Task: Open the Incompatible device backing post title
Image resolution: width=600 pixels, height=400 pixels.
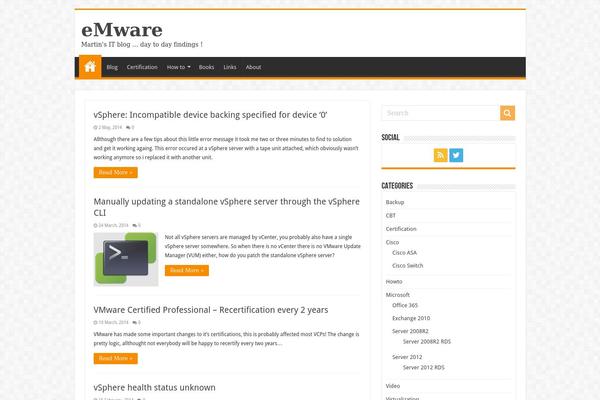Action: pyautogui.click(x=210, y=115)
